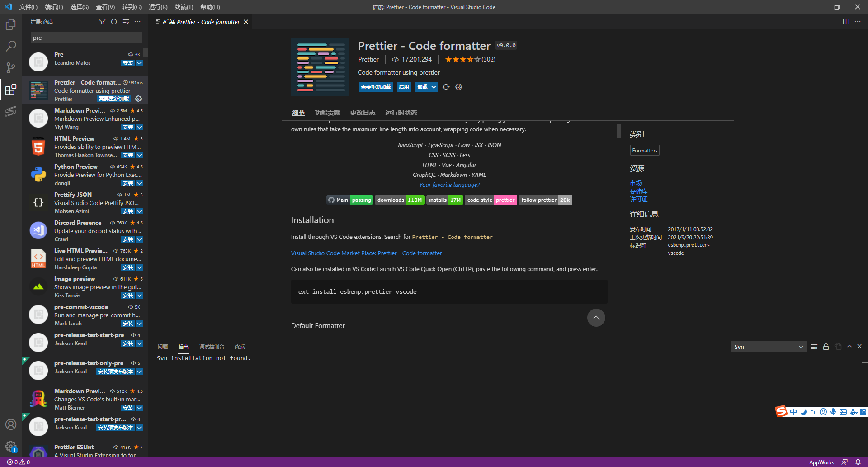Open the 文件(F) menu
The image size is (868, 467).
tap(28, 7)
